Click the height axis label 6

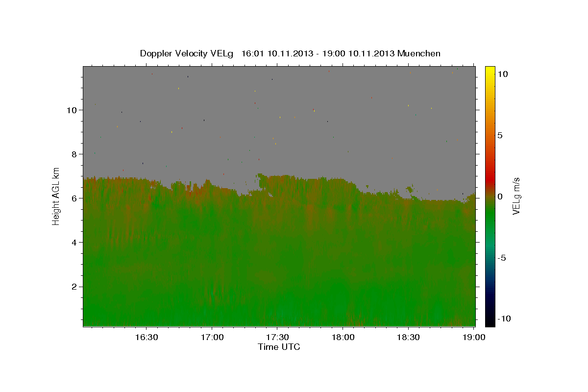pos(75,198)
